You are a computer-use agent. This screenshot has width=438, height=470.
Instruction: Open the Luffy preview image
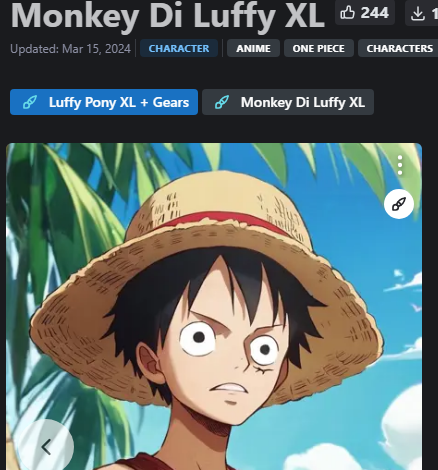point(214,307)
